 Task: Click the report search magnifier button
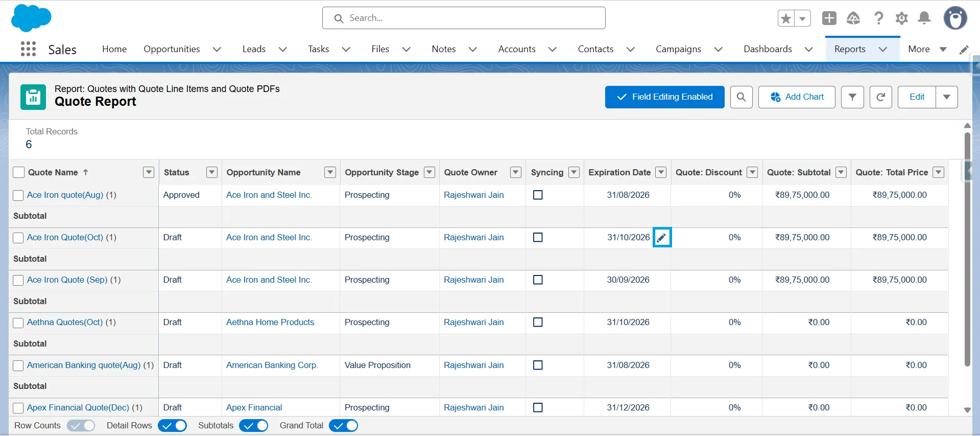click(742, 97)
